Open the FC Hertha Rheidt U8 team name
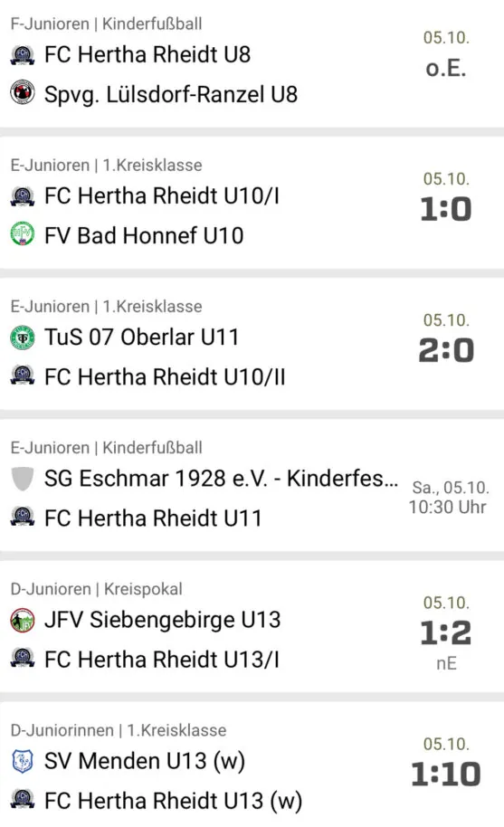This screenshot has width=504, height=827. pyautogui.click(x=147, y=55)
